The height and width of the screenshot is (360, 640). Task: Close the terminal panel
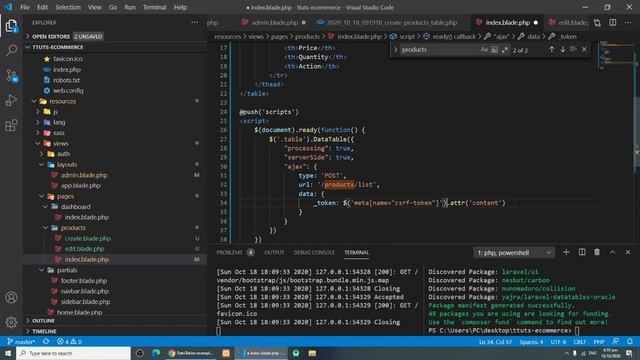628,252
